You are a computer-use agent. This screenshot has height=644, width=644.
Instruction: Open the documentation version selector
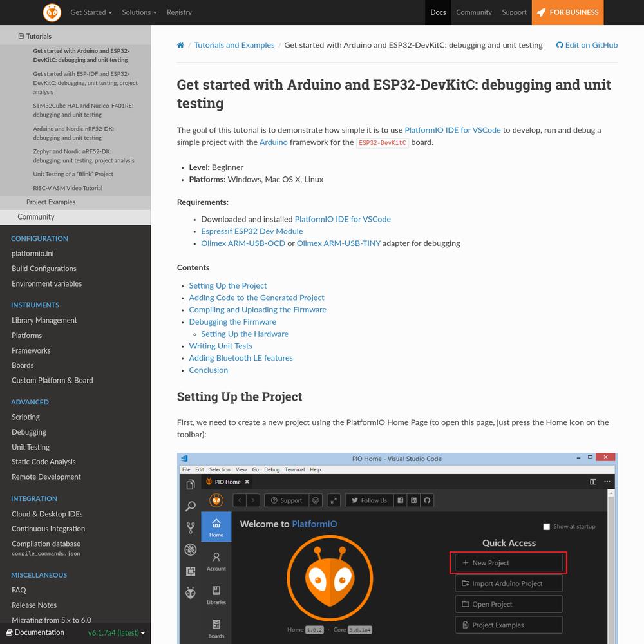(x=117, y=632)
